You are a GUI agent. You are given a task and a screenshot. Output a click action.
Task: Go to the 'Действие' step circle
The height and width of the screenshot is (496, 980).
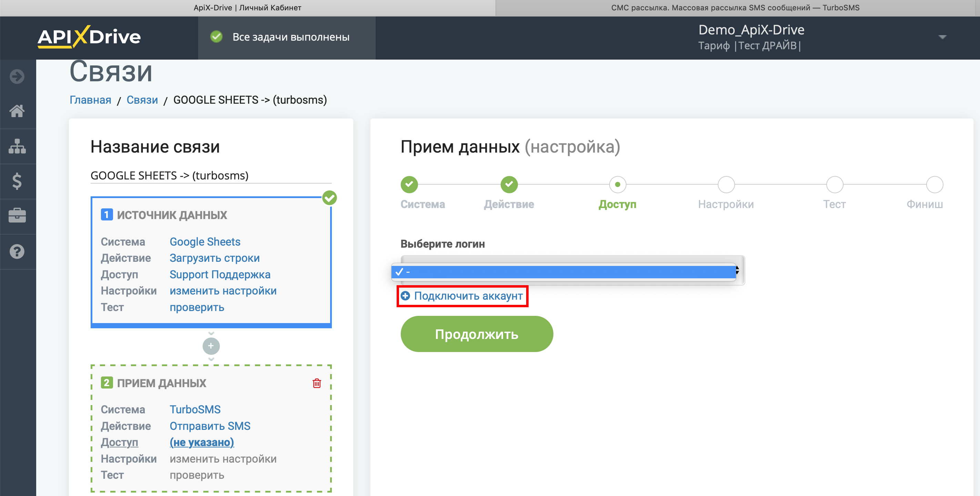[509, 185]
